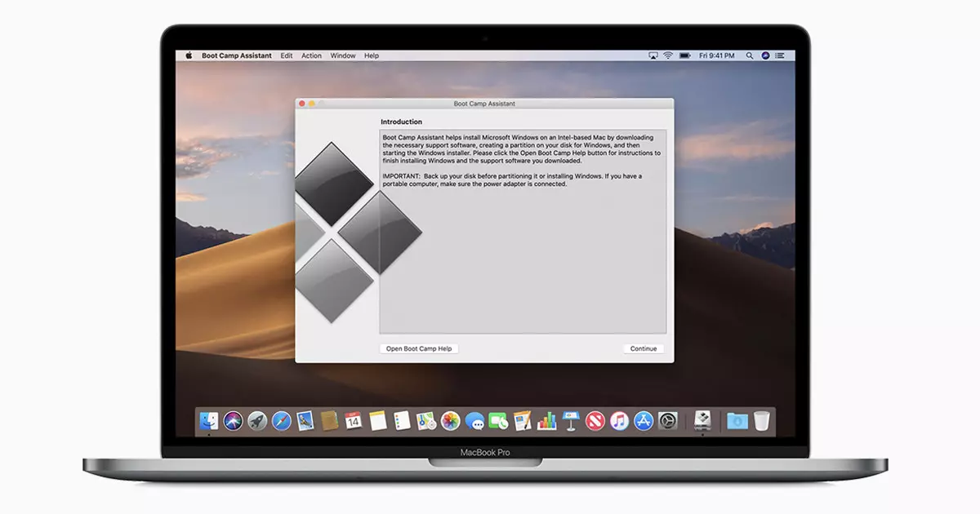Open Siri from the dock
The image size is (980, 514).
233,421
